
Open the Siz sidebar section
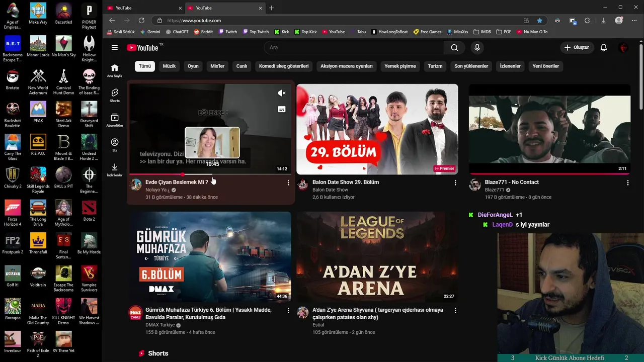pos(115,145)
